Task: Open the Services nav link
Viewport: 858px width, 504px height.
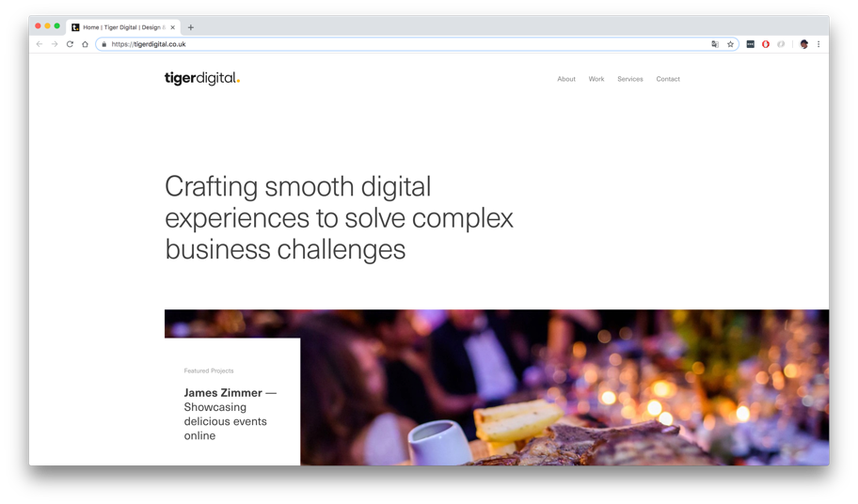Action: 629,79
